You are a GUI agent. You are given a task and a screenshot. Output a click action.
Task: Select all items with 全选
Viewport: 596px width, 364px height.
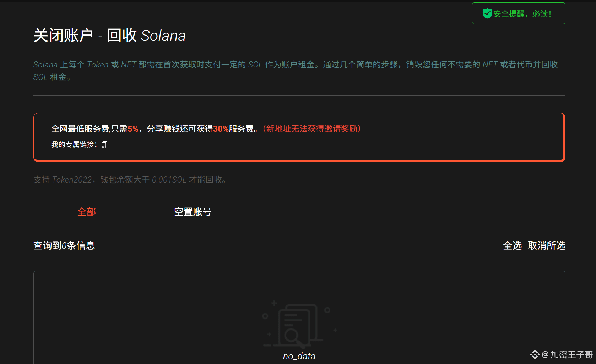(512, 246)
